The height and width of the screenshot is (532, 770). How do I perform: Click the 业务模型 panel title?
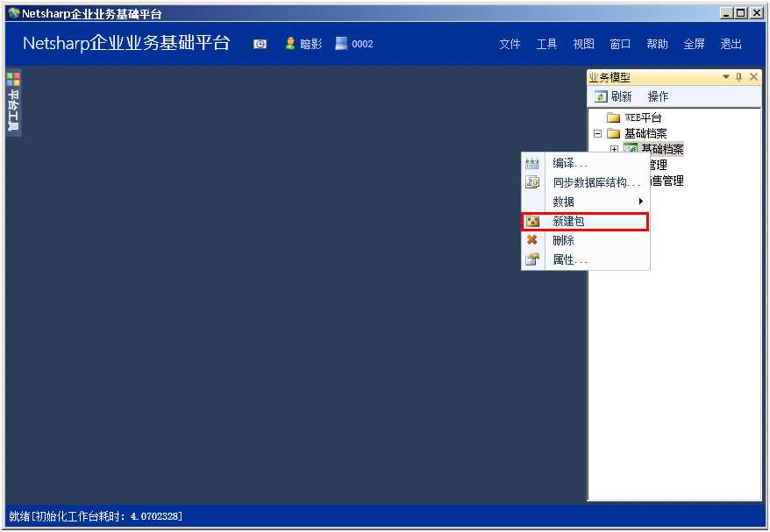[x=610, y=77]
